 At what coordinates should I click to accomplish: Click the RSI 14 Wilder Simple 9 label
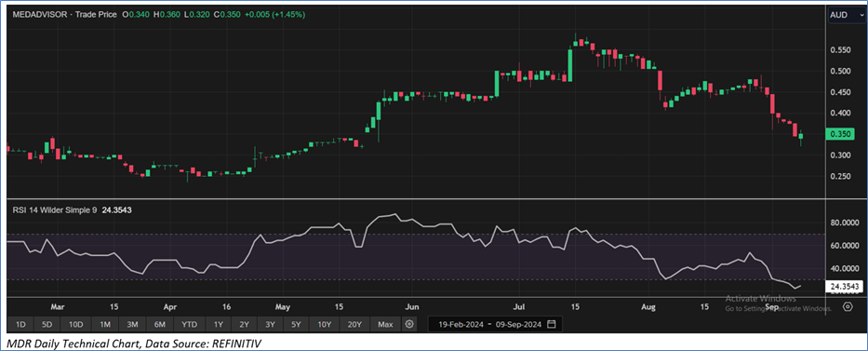click(54, 209)
